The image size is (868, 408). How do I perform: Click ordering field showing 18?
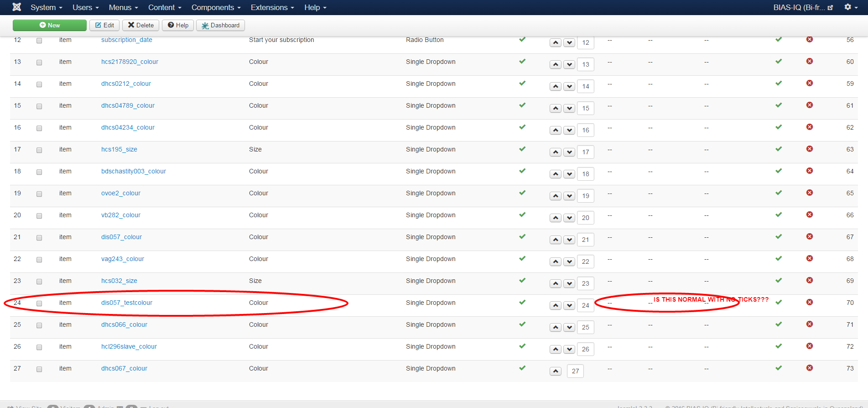tap(586, 174)
